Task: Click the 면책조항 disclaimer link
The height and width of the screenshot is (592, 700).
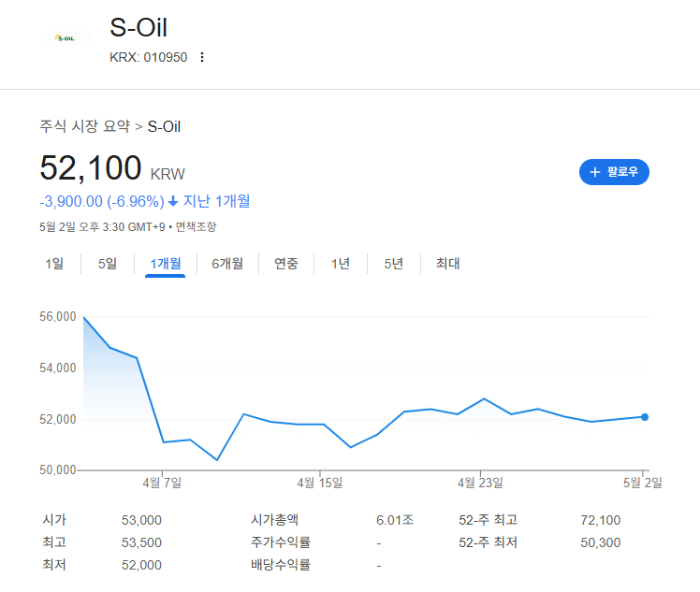Action: pos(196,227)
